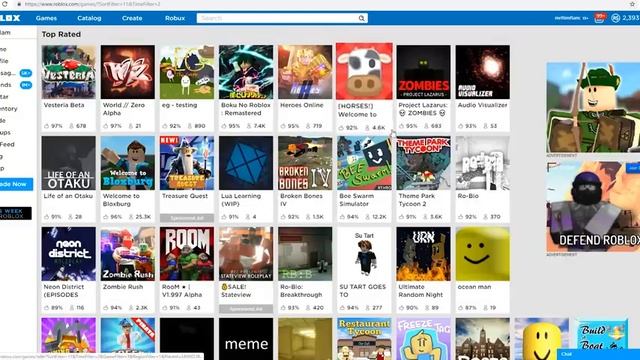Open the Create menu
640x360 pixels.
click(132, 18)
